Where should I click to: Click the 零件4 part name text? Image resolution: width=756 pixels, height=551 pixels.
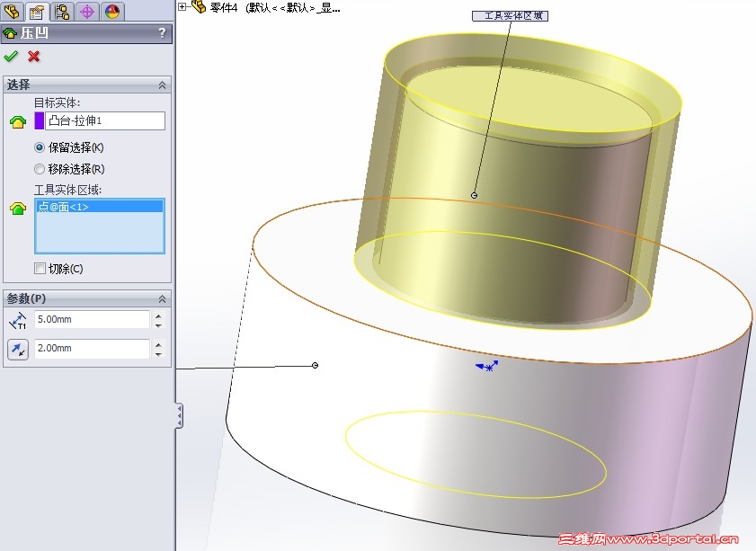click(x=224, y=8)
